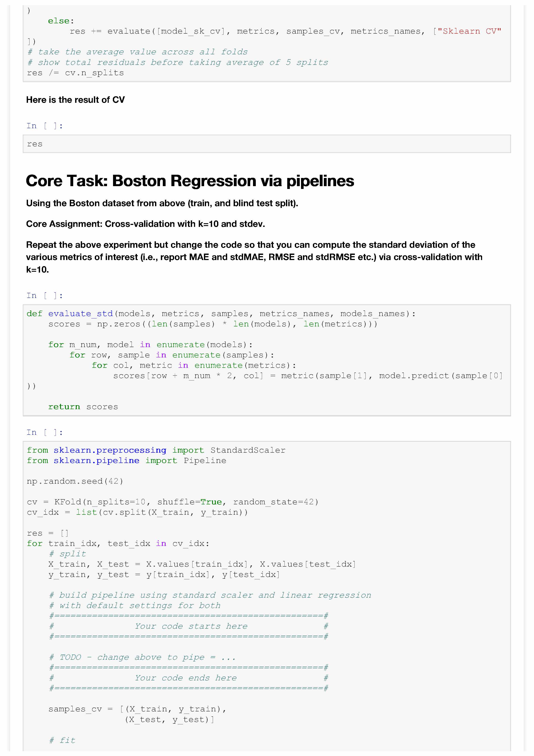The width and height of the screenshot is (534, 756).
Task: Click the 'return scores' line
Action: [83, 407]
